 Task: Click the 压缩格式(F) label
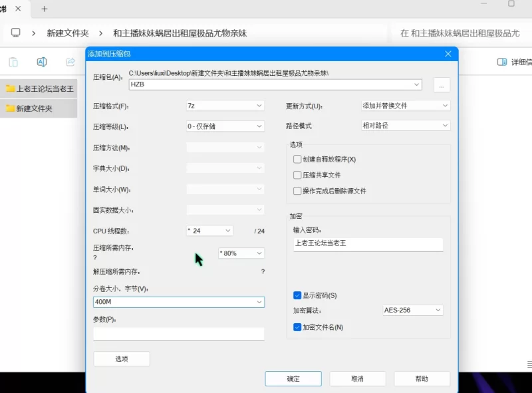point(111,106)
